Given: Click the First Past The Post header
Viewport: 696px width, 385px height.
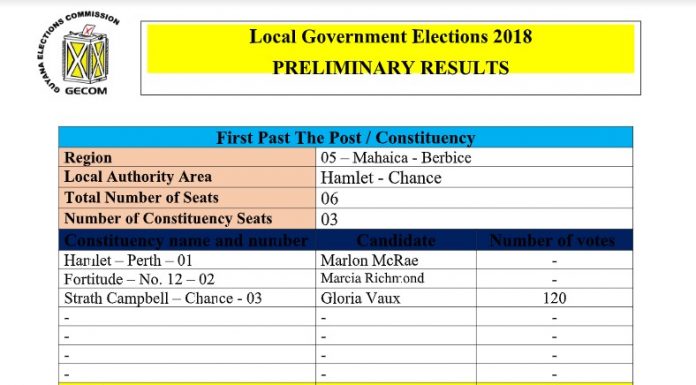Looking at the screenshot, I should pyautogui.click(x=345, y=137).
